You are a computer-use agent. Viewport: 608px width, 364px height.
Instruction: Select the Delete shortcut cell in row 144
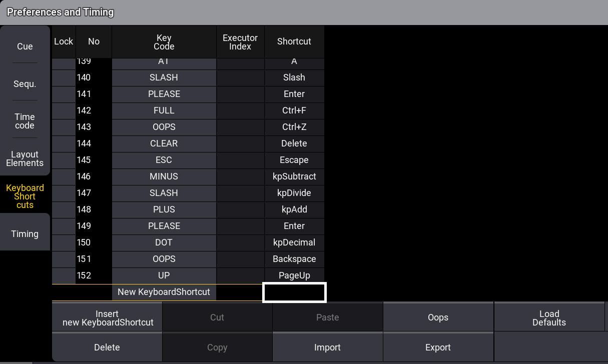click(x=294, y=143)
